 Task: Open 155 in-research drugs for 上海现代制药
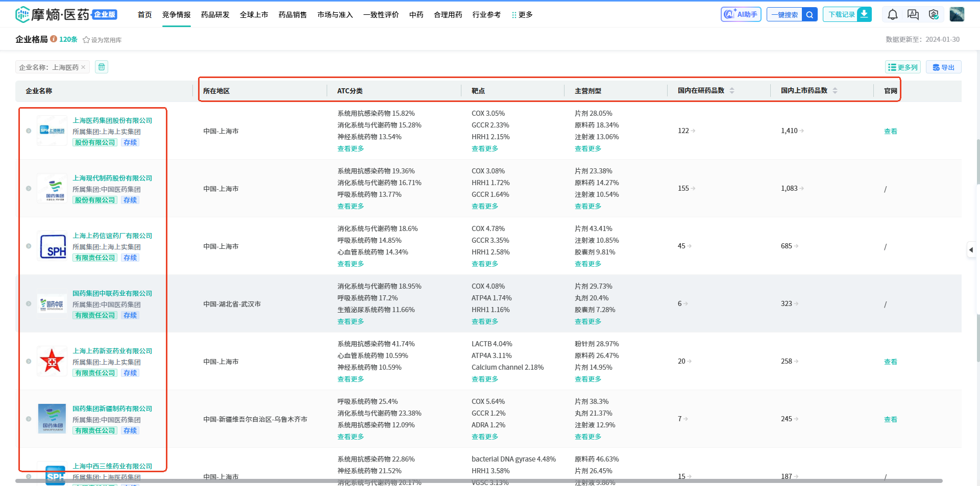click(x=687, y=188)
